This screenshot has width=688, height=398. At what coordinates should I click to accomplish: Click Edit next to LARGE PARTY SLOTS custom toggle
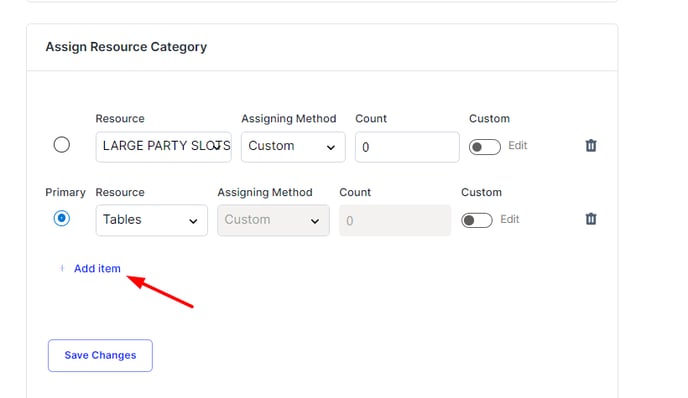coord(517,145)
